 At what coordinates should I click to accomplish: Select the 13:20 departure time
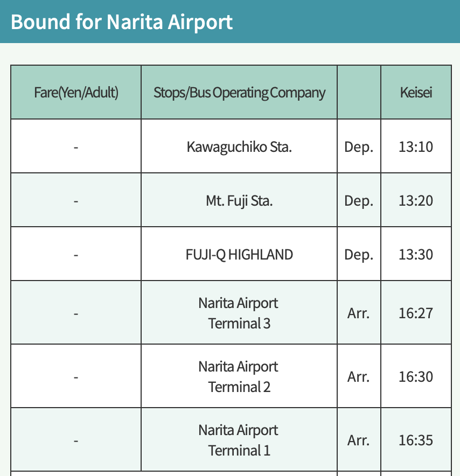tap(416, 201)
